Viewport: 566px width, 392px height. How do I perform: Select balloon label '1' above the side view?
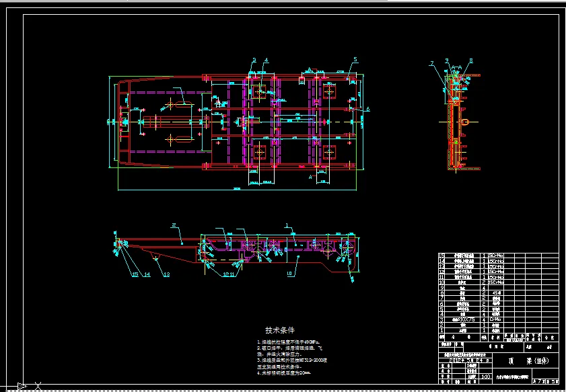(x=287, y=226)
